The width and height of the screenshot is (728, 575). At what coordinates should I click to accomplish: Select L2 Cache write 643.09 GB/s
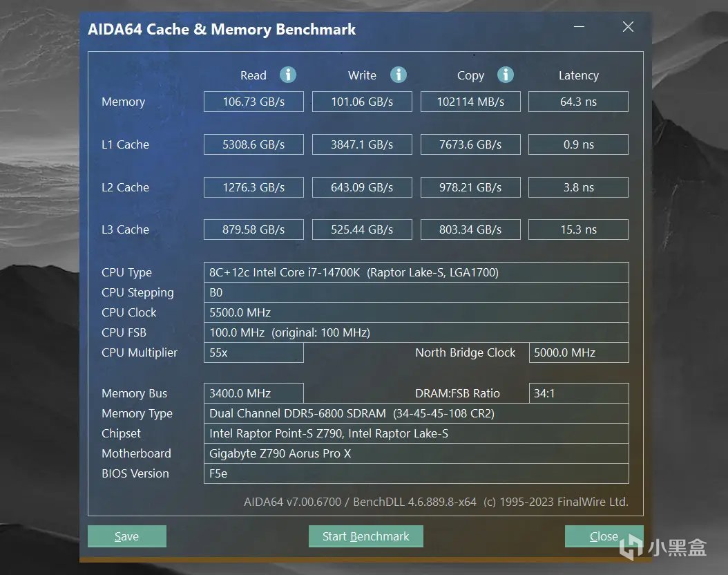[x=362, y=187]
